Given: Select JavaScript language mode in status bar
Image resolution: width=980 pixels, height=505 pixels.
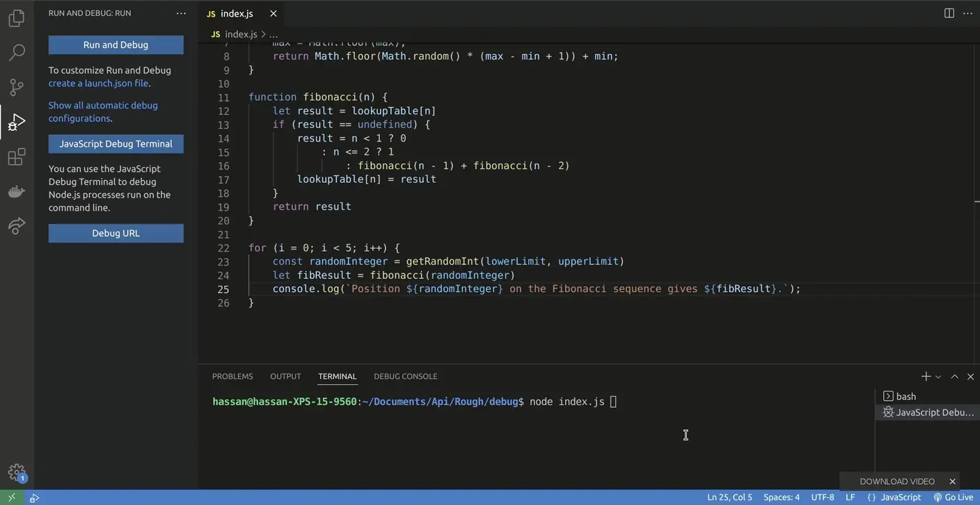Looking at the screenshot, I should [901, 497].
